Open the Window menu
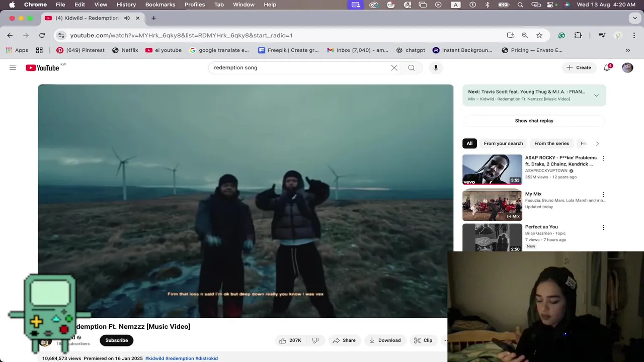The height and width of the screenshot is (362, 644). [244, 5]
